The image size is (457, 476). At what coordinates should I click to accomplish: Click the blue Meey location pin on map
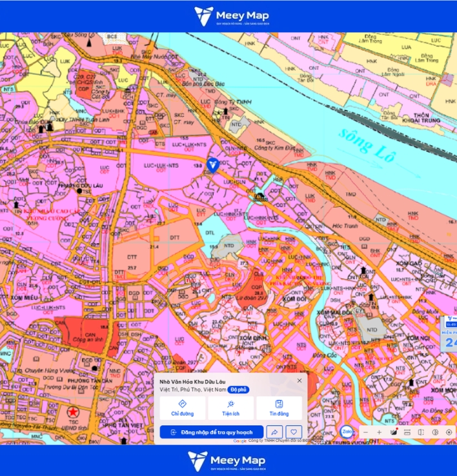pos(213,165)
